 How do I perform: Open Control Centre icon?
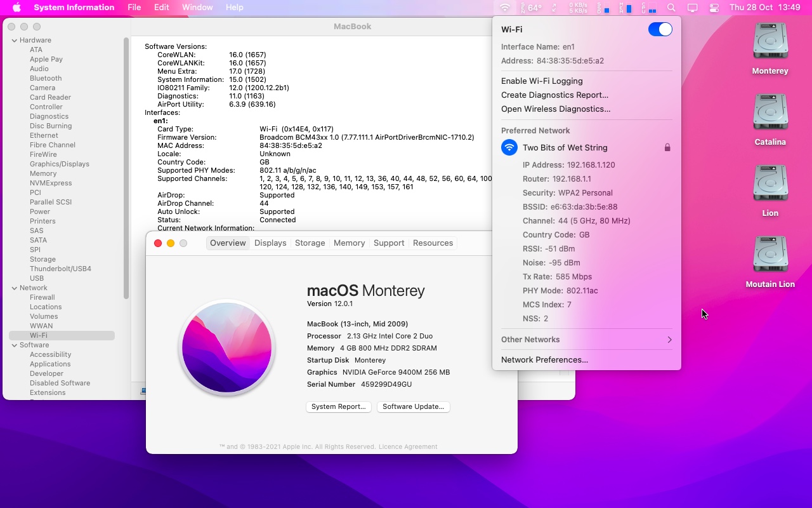pyautogui.click(x=714, y=8)
